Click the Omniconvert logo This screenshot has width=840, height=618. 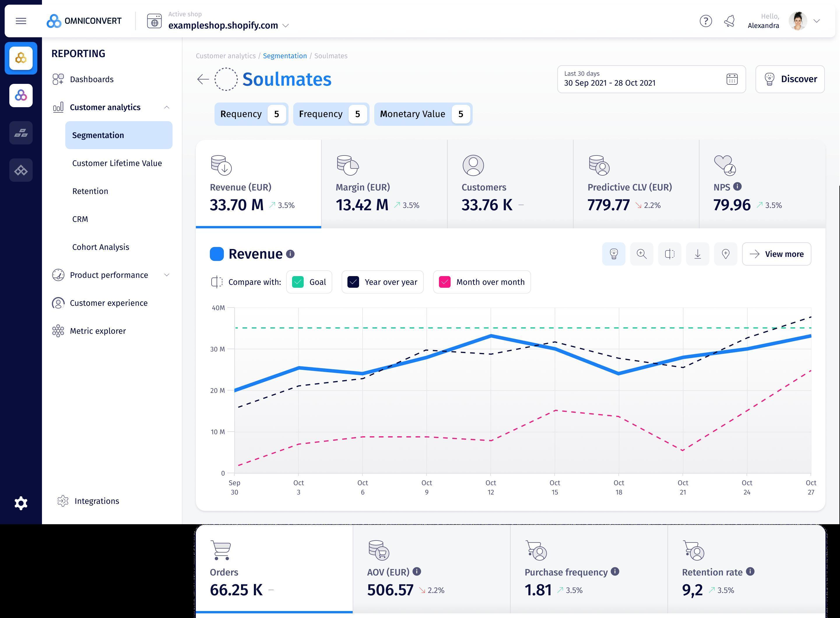click(x=84, y=21)
